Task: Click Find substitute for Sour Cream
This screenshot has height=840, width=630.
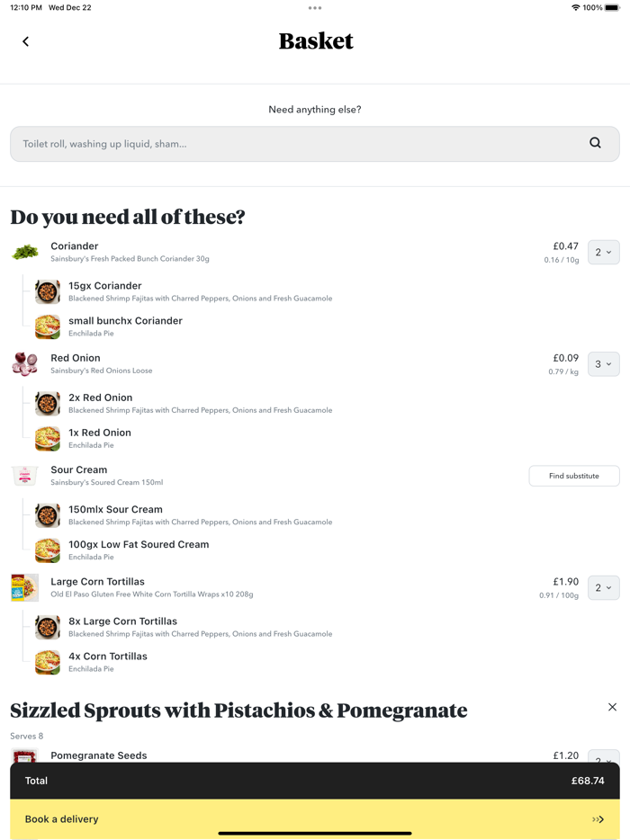Action: [x=573, y=476]
